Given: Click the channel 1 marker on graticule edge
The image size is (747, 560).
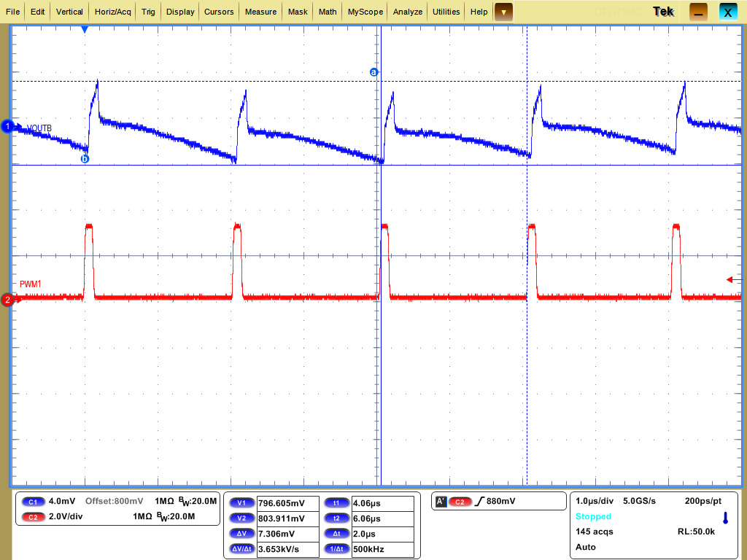Looking at the screenshot, I should coord(7,125).
